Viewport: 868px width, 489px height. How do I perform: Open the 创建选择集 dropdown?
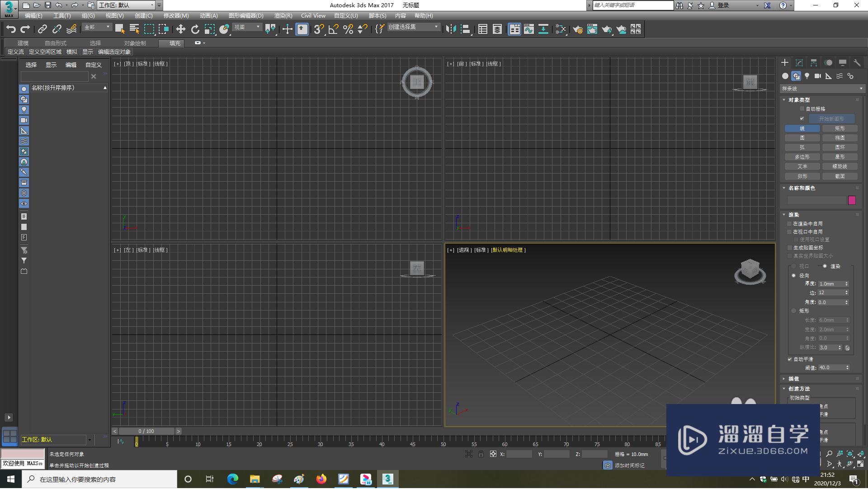pyautogui.click(x=413, y=27)
